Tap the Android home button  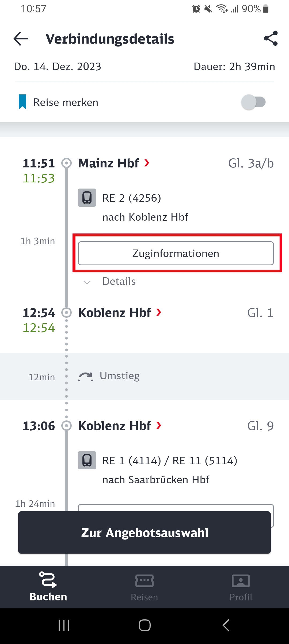tap(144, 625)
